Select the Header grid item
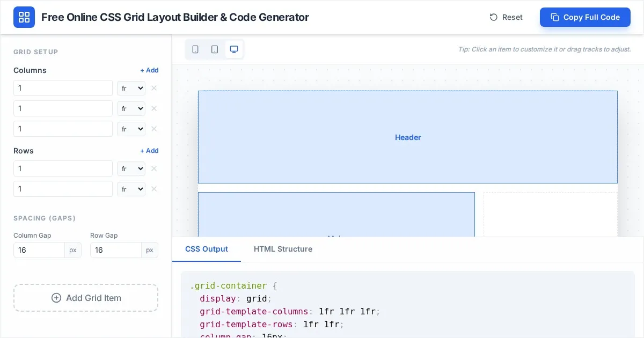Viewport: 644px width, 338px height. click(408, 137)
